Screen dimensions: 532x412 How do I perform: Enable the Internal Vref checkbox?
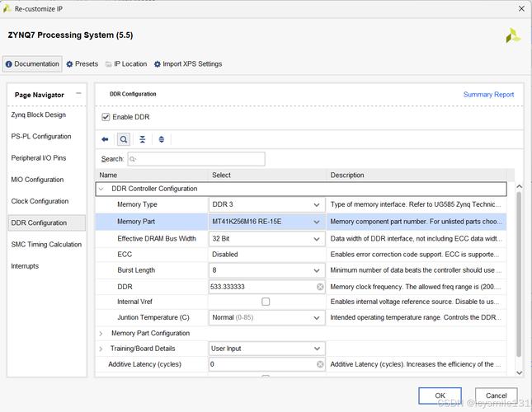(x=266, y=302)
